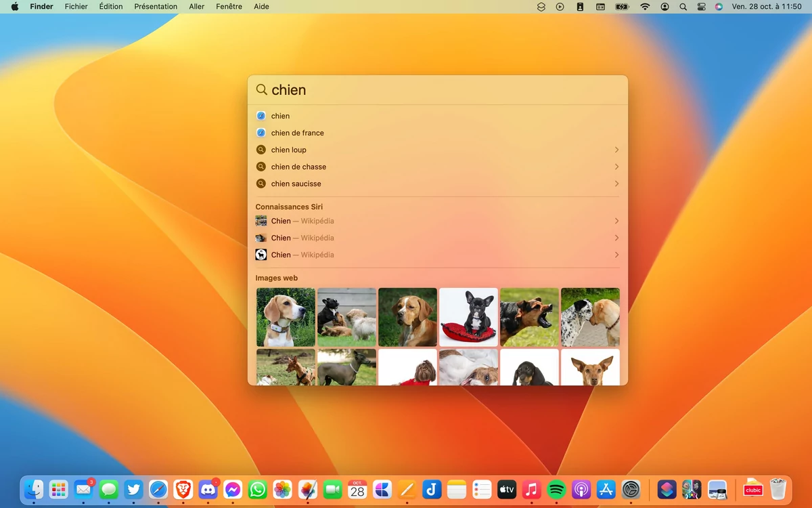
Task: Click Spotlight magnifier in menu bar
Action: pos(683,7)
